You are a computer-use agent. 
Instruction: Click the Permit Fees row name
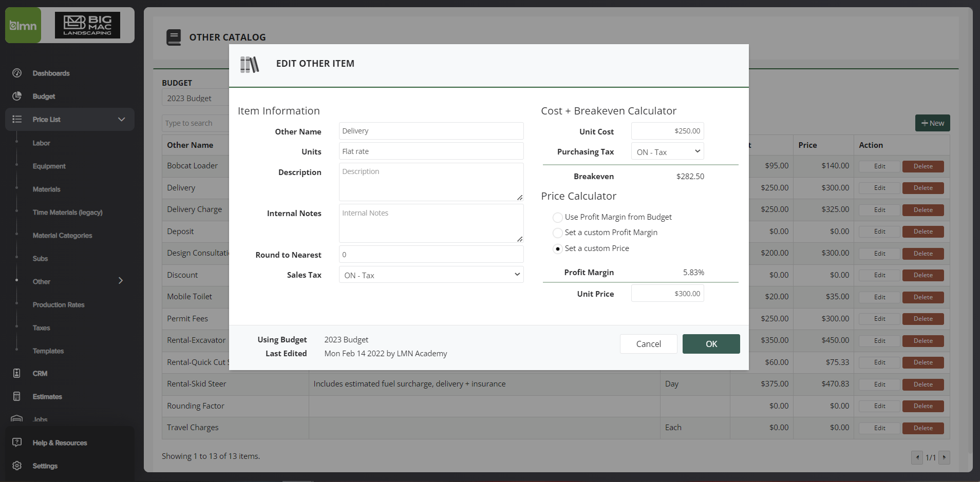tap(187, 319)
